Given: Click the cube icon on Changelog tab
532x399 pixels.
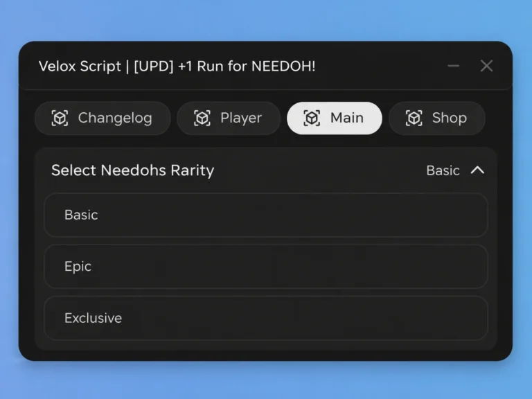Looking at the screenshot, I should (60, 118).
